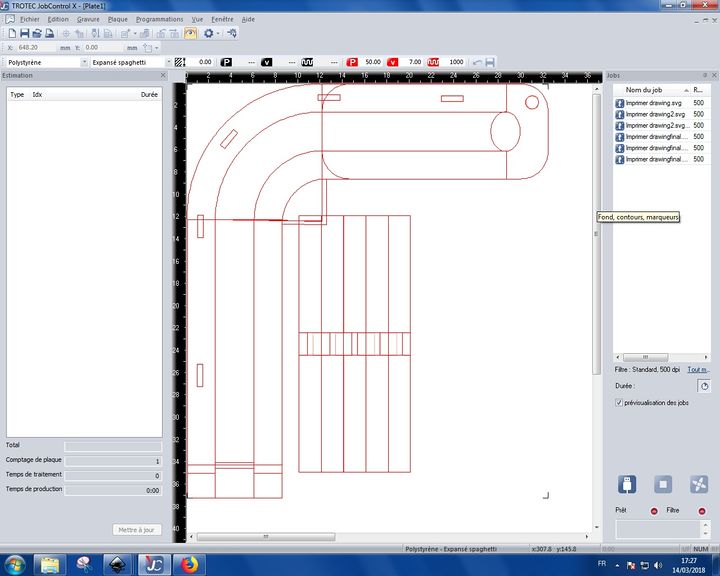Screen dimensions: 720x576
Task: Click the duration refresh icon
Action: pyautogui.click(x=703, y=385)
